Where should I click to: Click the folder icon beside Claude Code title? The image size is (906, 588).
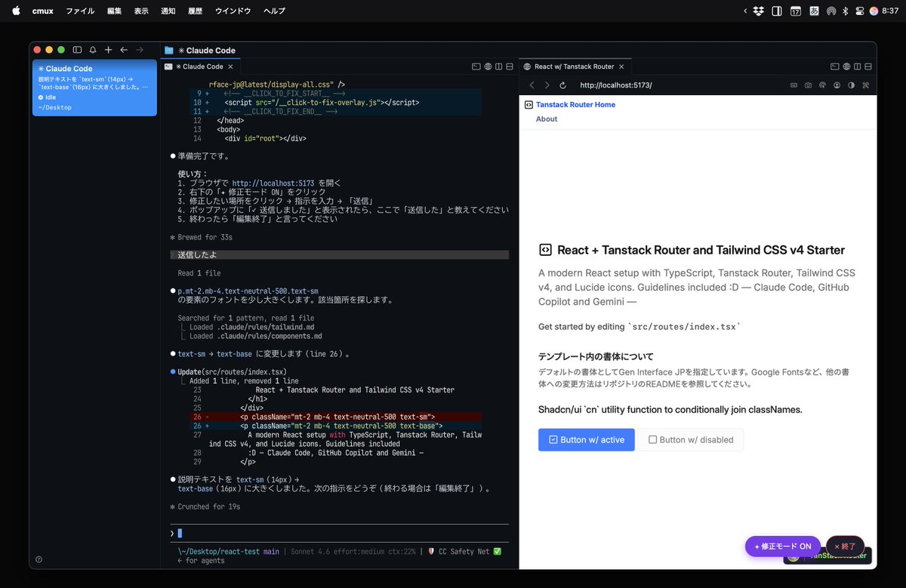coord(169,50)
